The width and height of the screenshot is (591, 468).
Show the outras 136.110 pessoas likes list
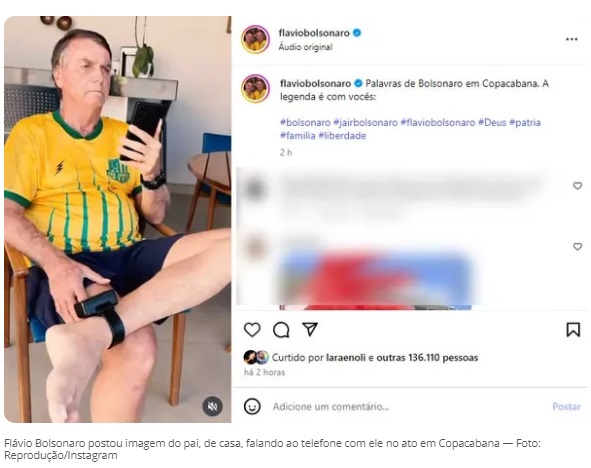click(x=427, y=358)
